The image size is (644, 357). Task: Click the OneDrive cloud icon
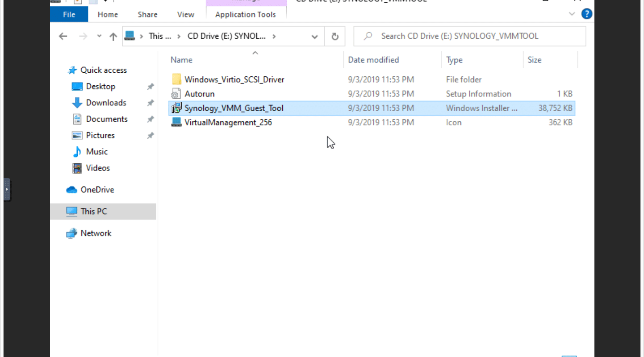[x=72, y=190]
